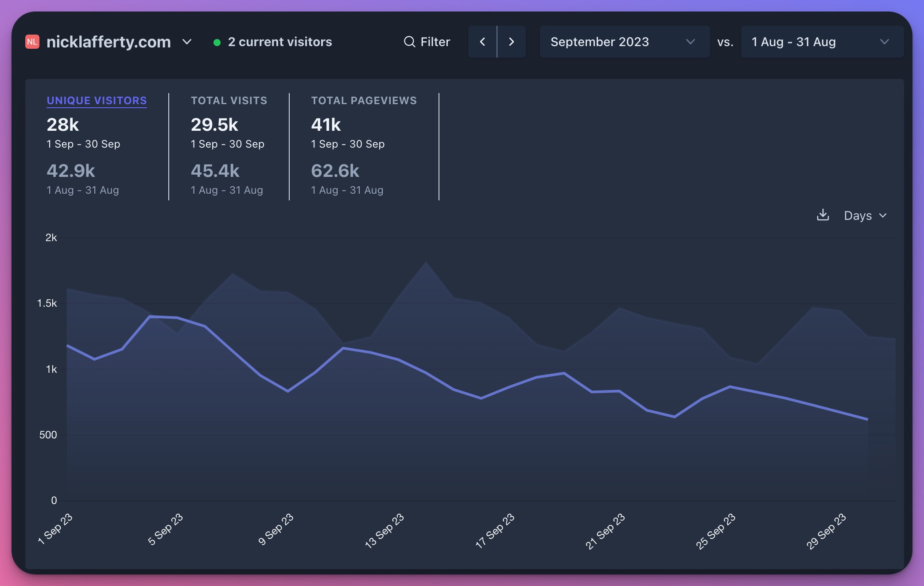Click the 28k unique visitors value
Viewport: 924px width, 586px height.
pos(62,125)
